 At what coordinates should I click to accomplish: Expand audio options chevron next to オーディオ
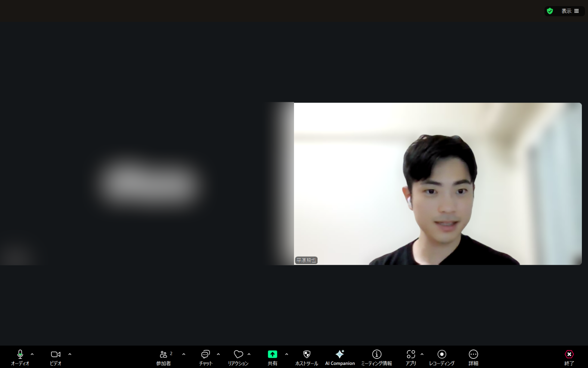(32, 354)
